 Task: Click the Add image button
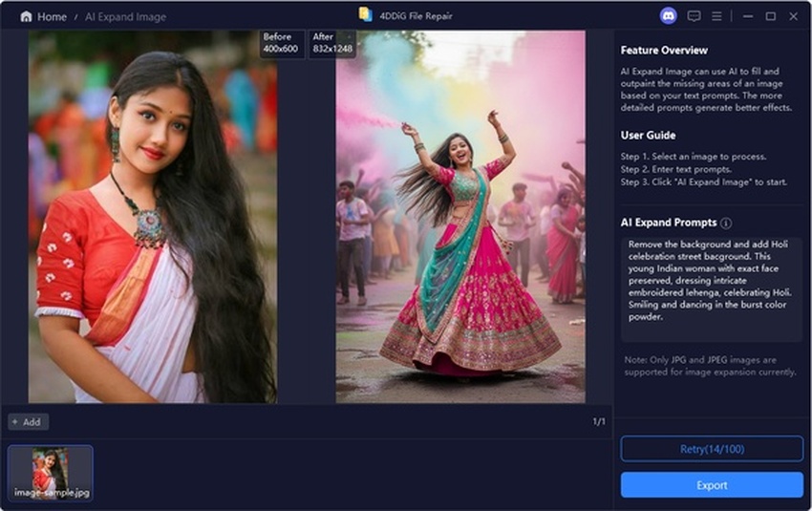point(28,422)
